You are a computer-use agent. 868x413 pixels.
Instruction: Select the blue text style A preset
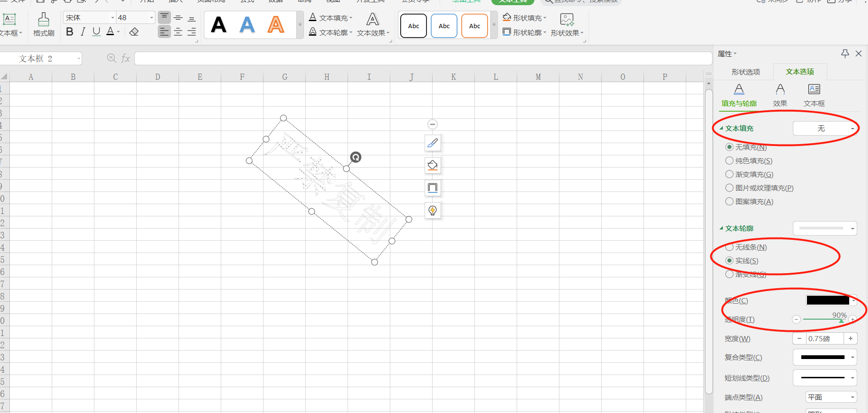click(x=248, y=25)
